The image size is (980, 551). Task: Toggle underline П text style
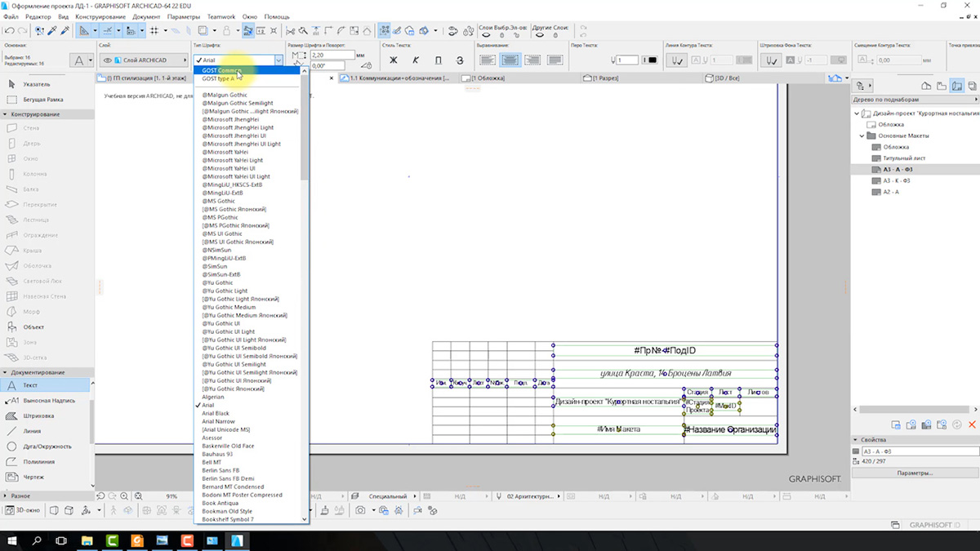click(x=438, y=60)
